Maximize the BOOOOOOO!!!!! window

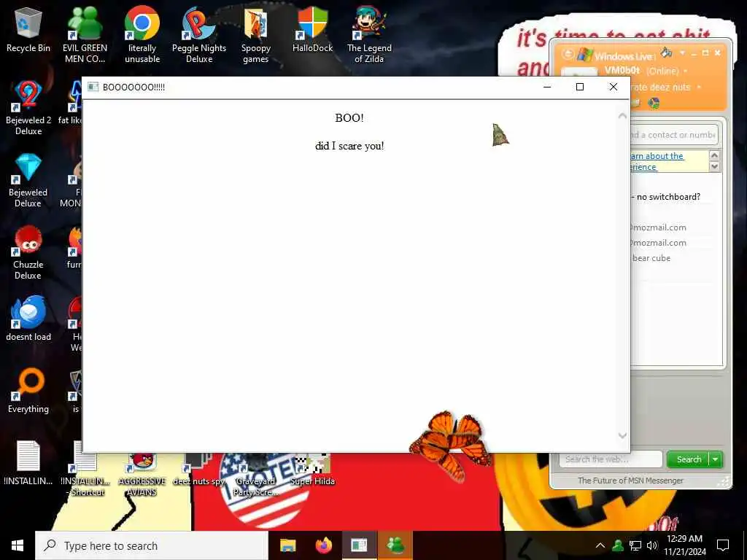pyautogui.click(x=580, y=87)
